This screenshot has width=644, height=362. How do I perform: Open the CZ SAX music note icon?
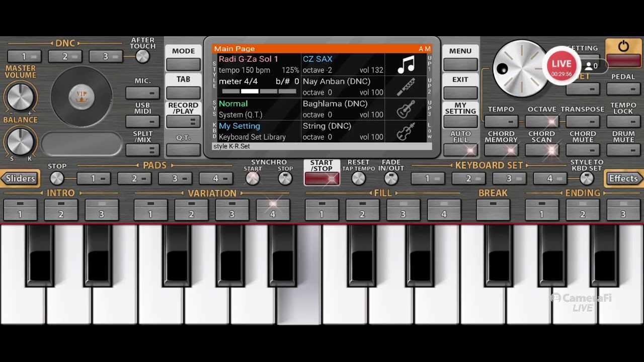[x=406, y=65]
